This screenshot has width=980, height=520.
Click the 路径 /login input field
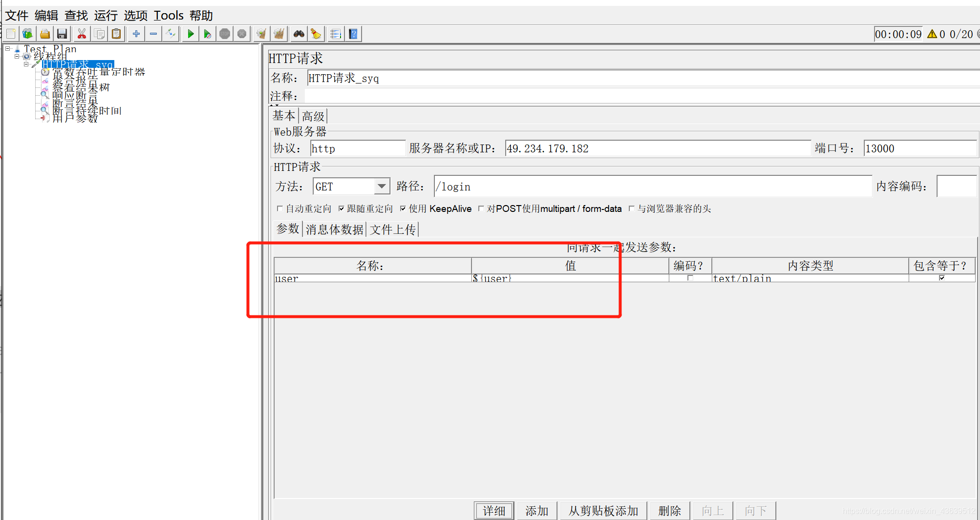tap(653, 186)
